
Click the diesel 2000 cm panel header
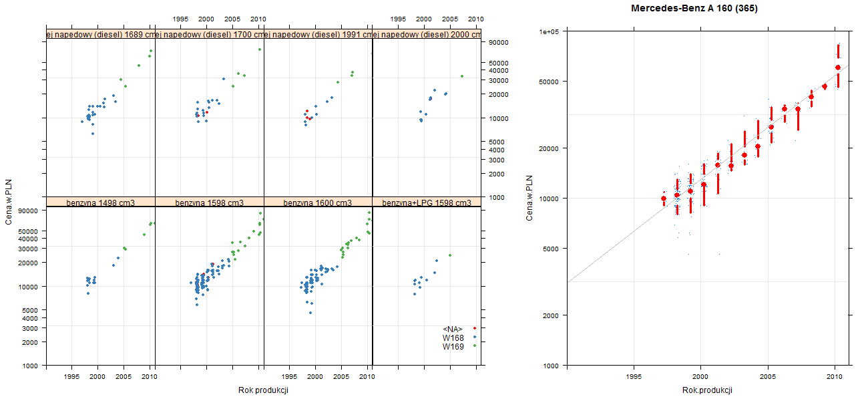coord(427,34)
